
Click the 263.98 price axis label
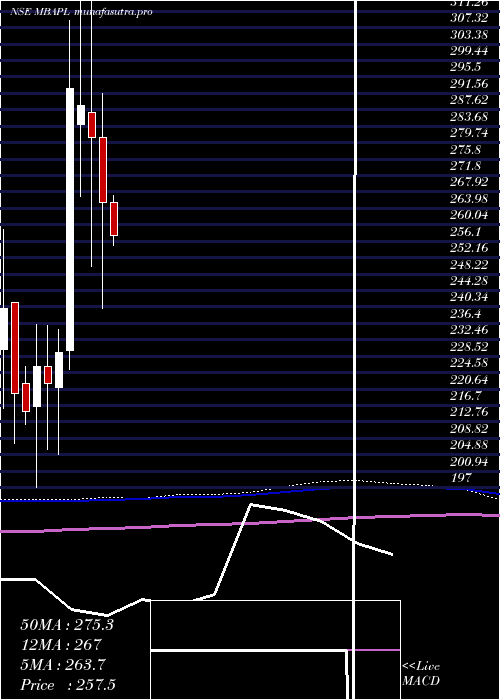coord(469,199)
